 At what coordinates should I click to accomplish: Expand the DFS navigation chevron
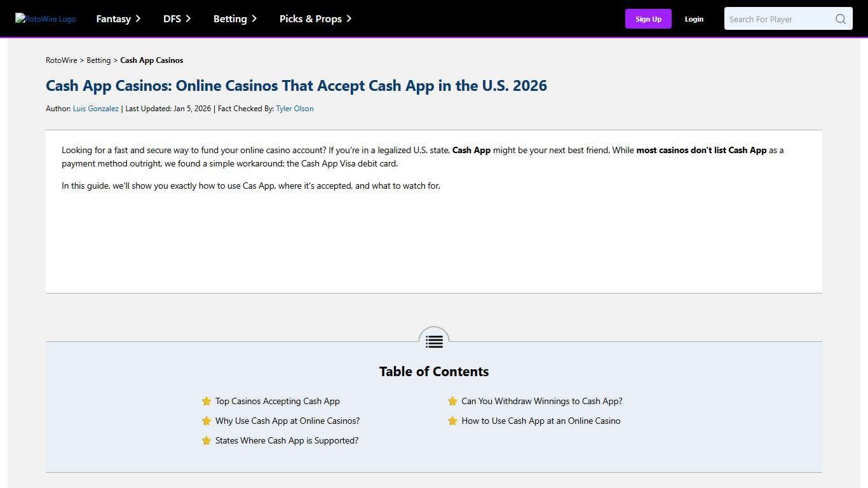tap(189, 18)
